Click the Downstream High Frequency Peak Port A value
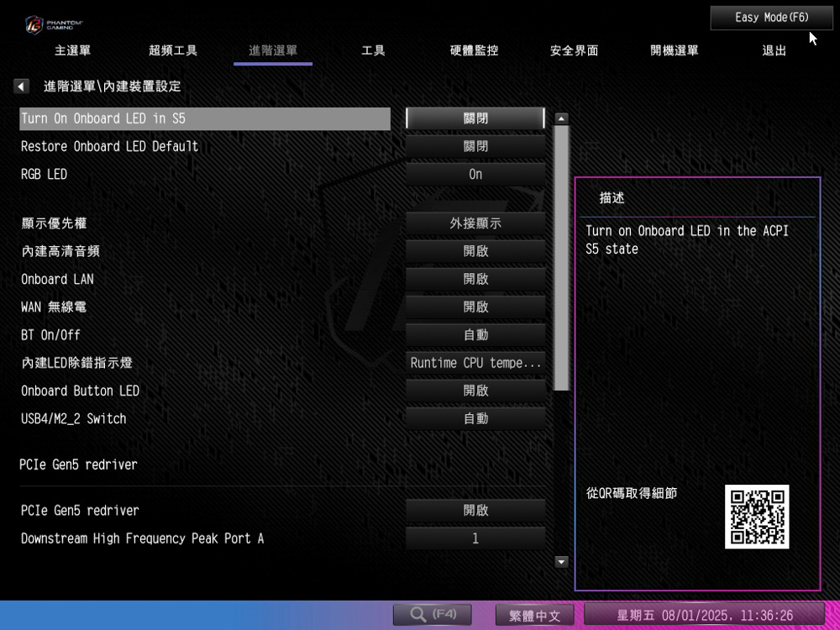Viewport: 840px width, 630px height. tap(475, 538)
